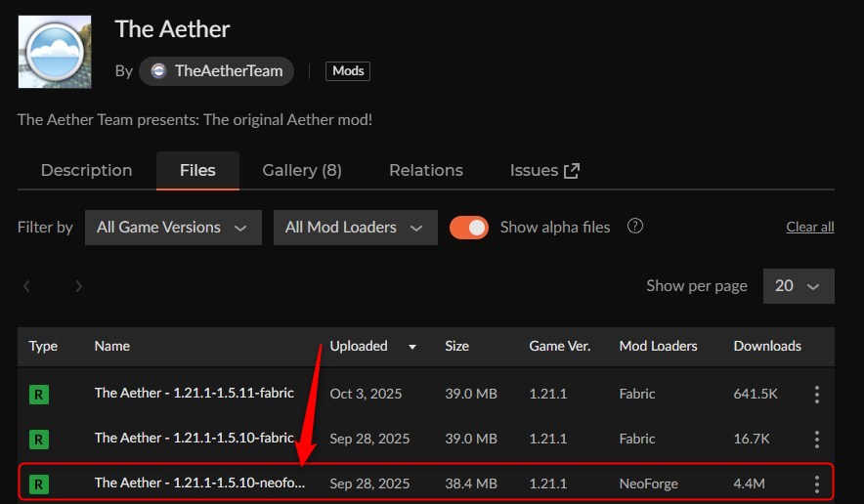Switch to the Description tab
This screenshot has width=864, height=504.
87,170
